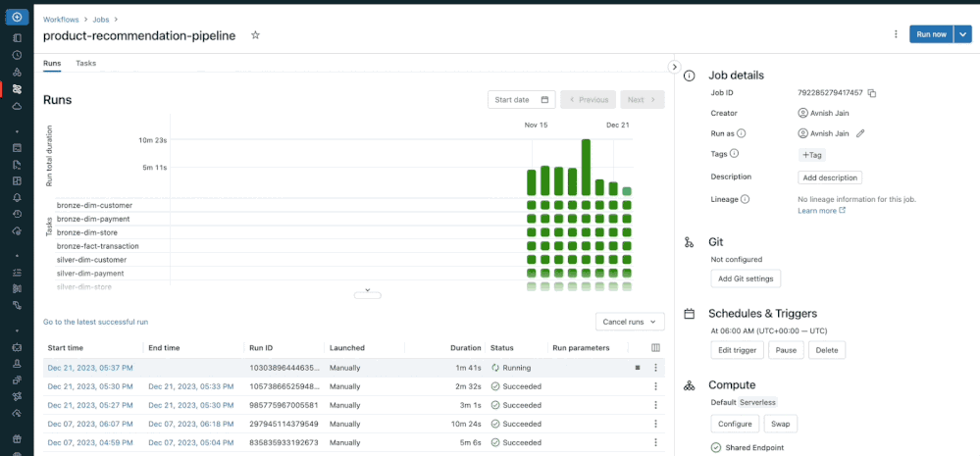The width and height of the screenshot is (980, 456).
Task: Open Run now dropdown arrow
Action: (x=962, y=34)
